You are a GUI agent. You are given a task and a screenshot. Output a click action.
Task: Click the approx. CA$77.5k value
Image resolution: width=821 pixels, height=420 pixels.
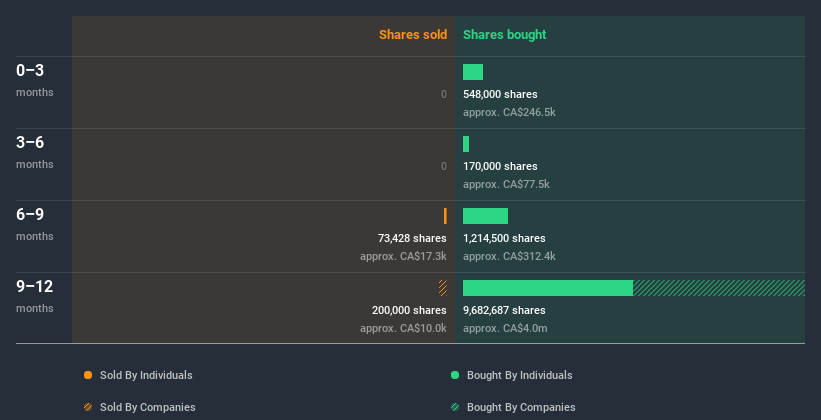pos(506,184)
